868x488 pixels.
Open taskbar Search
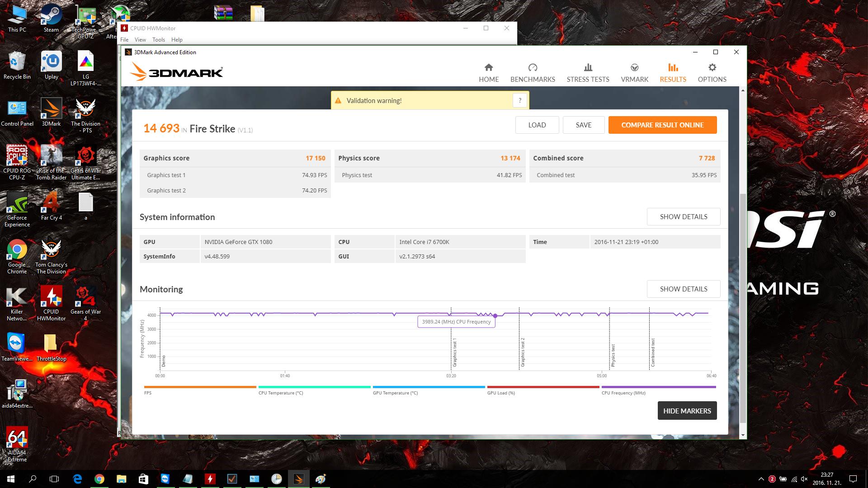(x=33, y=479)
